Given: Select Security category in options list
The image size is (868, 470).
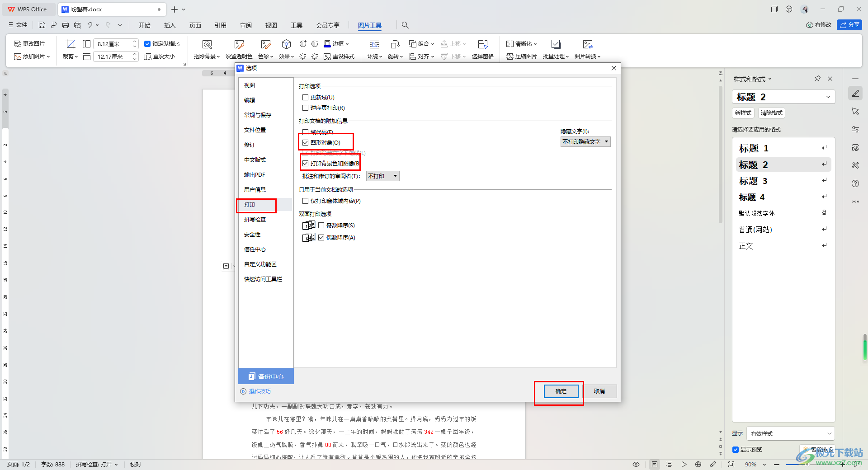Looking at the screenshot, I should coord(265,235).
